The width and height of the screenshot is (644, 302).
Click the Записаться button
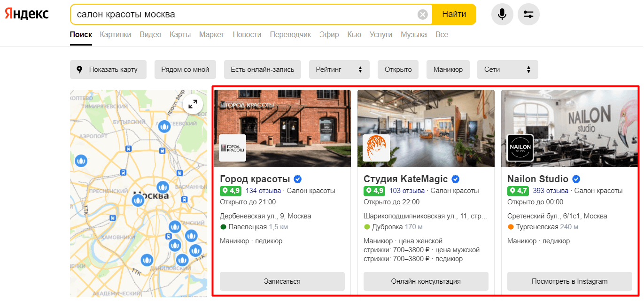(x=282, y=281)
